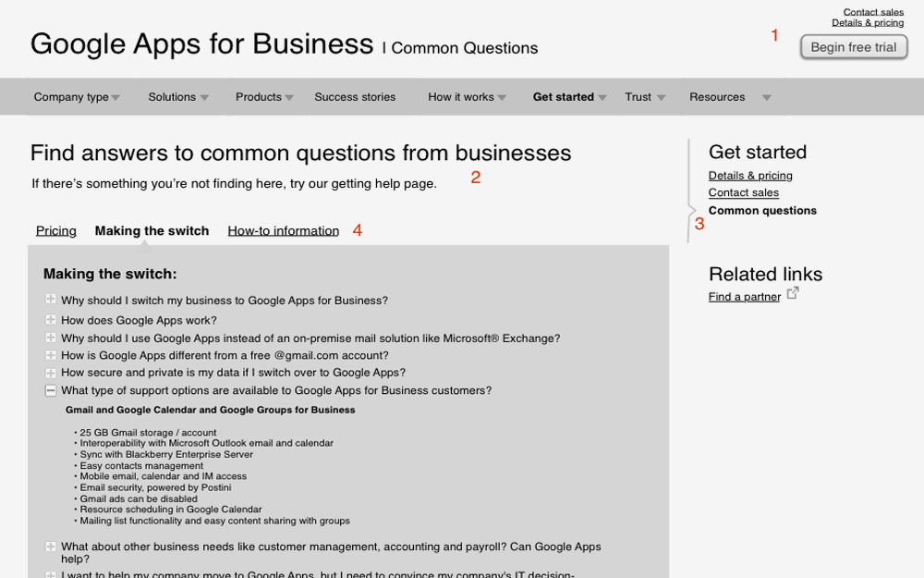Expand "Why should I switch my business" question

pyautogui.click(x=50, y=300)
